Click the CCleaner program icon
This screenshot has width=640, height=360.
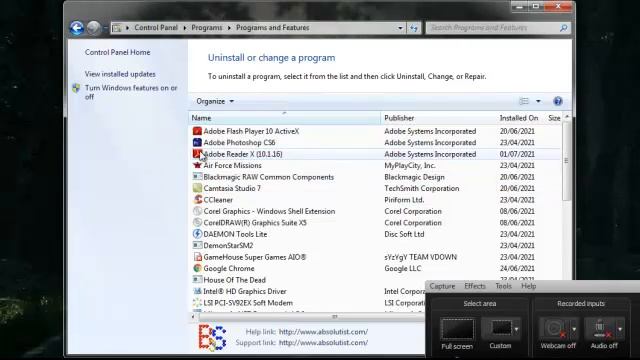click(197, 200)
